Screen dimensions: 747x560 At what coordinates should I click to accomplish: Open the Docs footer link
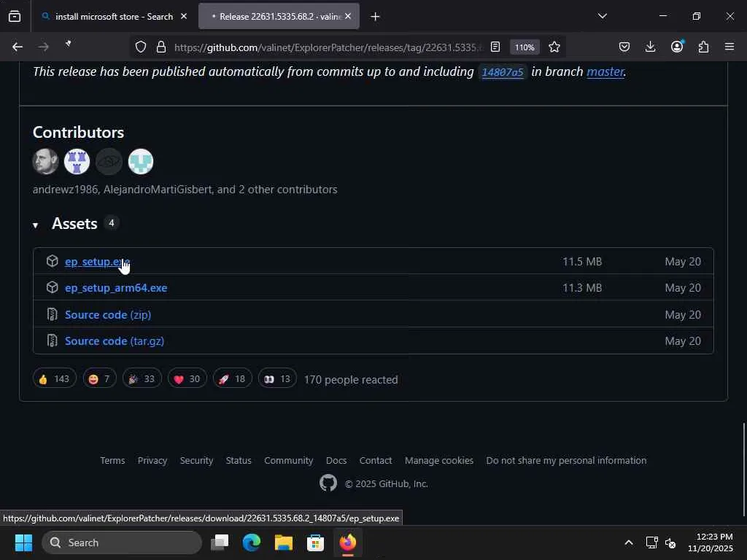(x=336, y=461)
